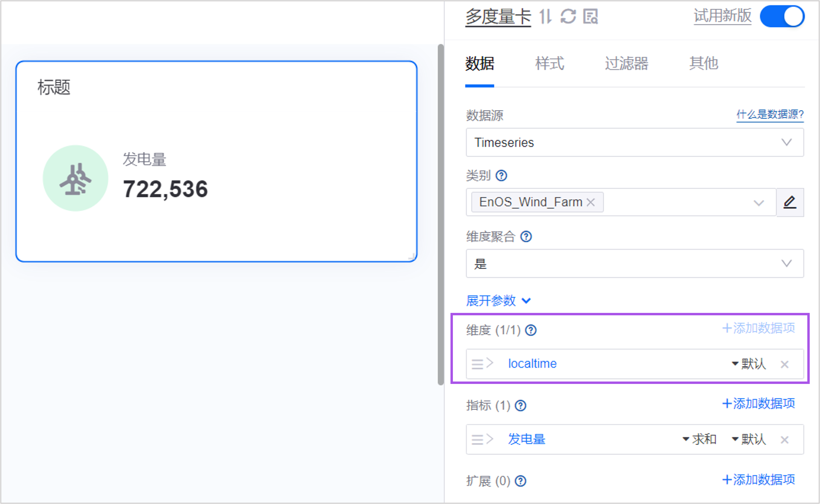This screenshot has width=820, height=504.
Task: Open the 什么是数据源? help link
Action: point(770,114)
